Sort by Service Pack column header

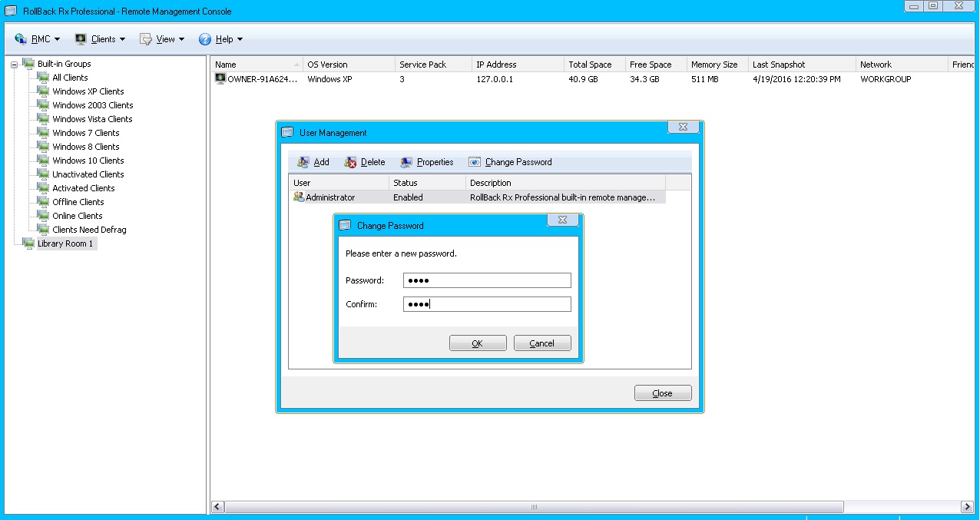tap(433, 65)
